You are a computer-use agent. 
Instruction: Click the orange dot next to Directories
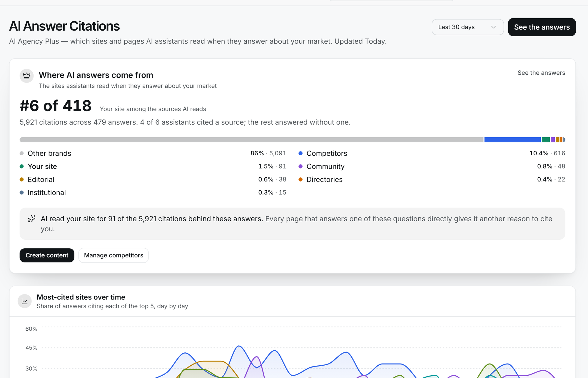tap(300, 179)
